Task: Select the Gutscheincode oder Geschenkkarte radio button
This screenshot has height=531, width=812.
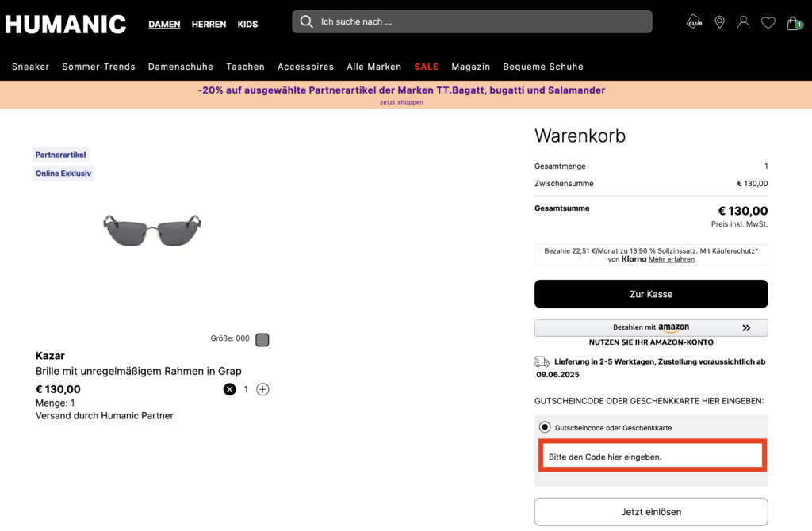Action: click(x=544, y=427)
